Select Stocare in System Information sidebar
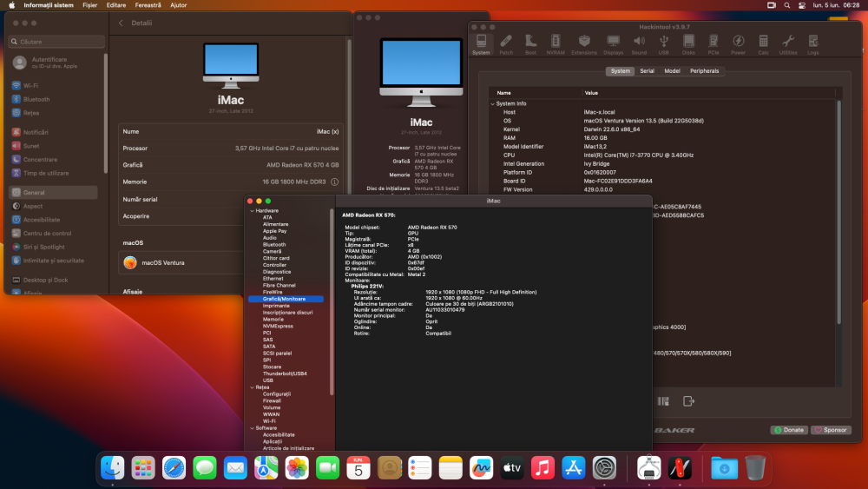The width and height of the screenshot is (868, 489). [x=272, y=367]
